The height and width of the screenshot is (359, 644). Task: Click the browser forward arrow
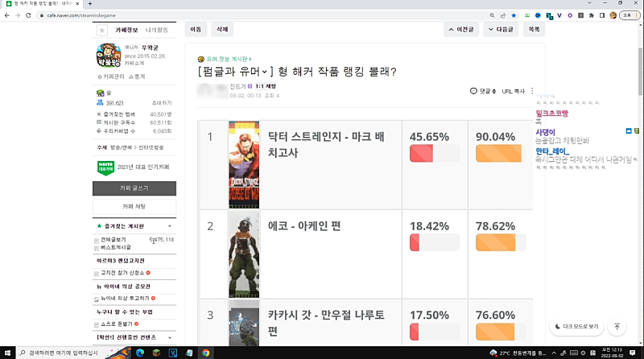click(x=18, y=15)
